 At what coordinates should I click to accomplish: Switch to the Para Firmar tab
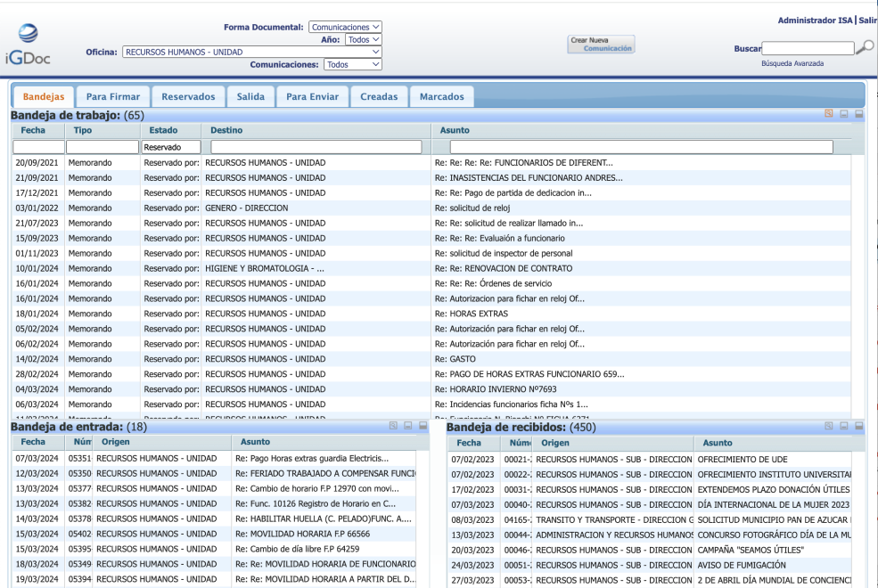pyautogui.click(x=112, y=96)
